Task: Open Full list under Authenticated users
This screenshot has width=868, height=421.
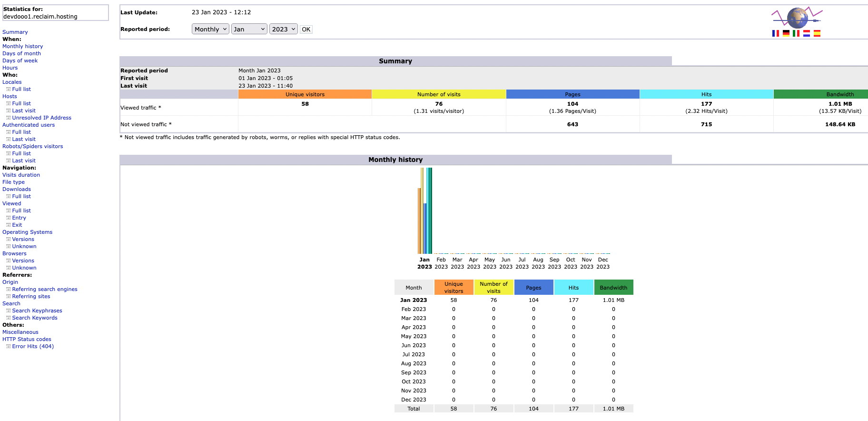Action: point(21,132)
